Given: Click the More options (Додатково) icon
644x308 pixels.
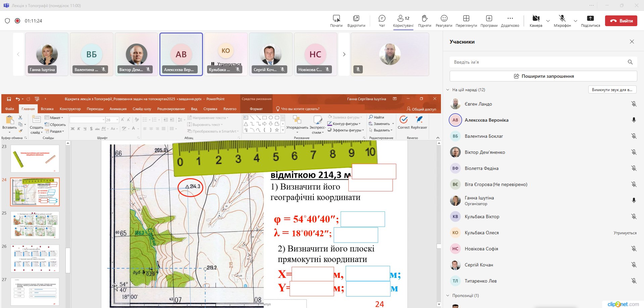Looking at the screenshot, I should (510, 18).
